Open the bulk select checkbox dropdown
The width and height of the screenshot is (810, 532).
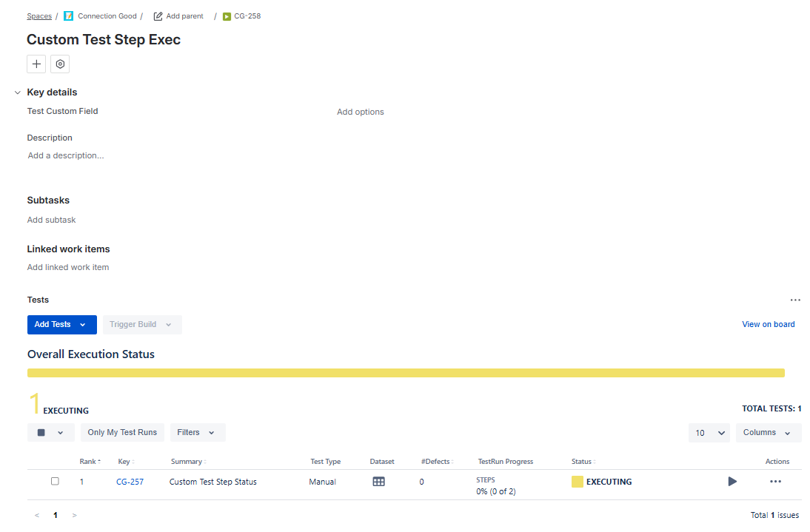[50, 433]
